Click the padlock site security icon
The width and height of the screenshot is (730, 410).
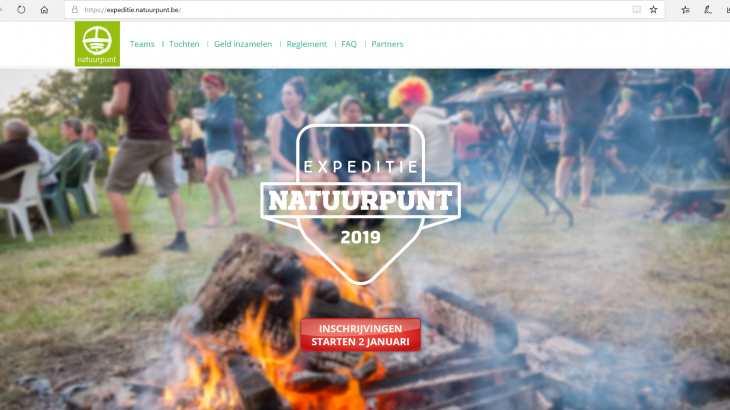point(74,10)
